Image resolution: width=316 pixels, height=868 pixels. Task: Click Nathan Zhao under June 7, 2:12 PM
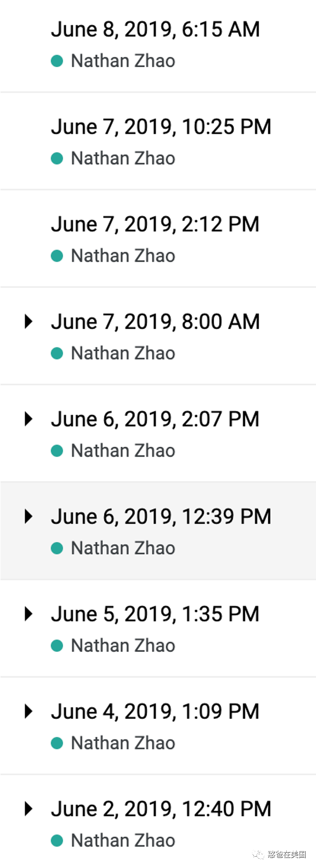pos(123,256)
